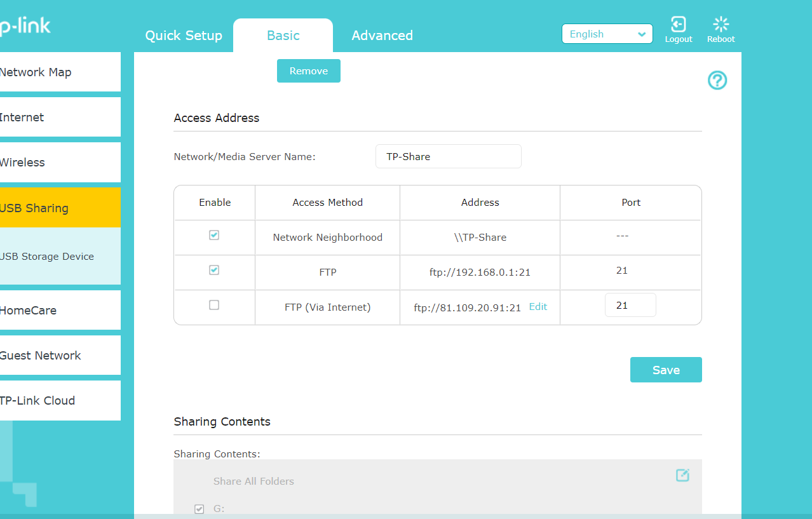This screenshot has width=812, height=519.
Task: Click the Network Neighborhood access method cell
Action: 328,238
